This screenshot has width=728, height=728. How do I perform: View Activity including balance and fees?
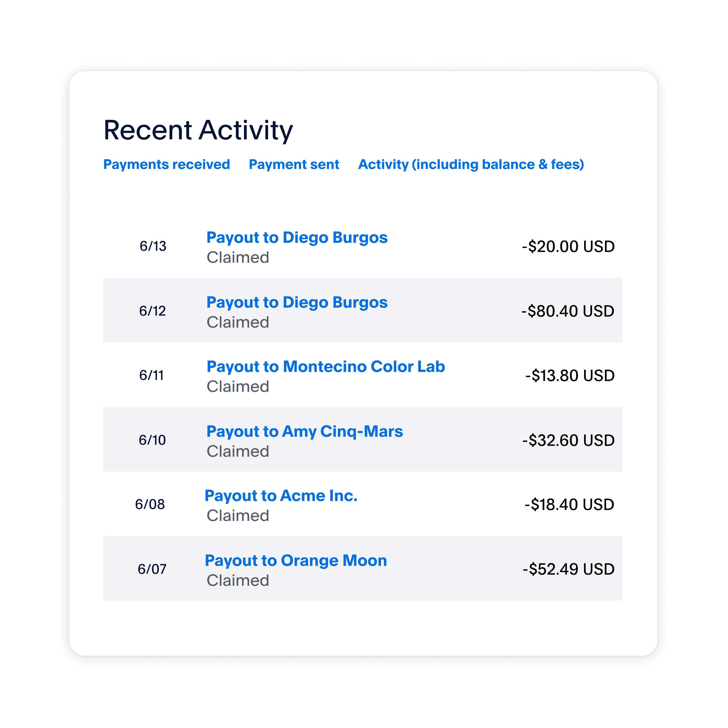click(471, 164)
